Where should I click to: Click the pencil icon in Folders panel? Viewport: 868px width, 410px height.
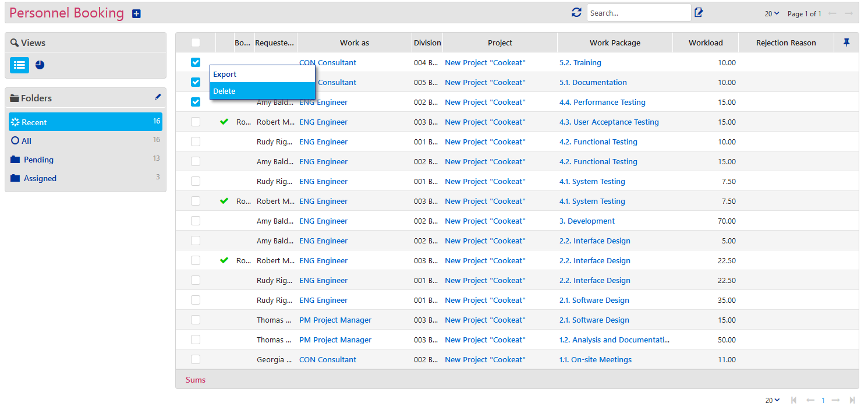tap(158, 97)
